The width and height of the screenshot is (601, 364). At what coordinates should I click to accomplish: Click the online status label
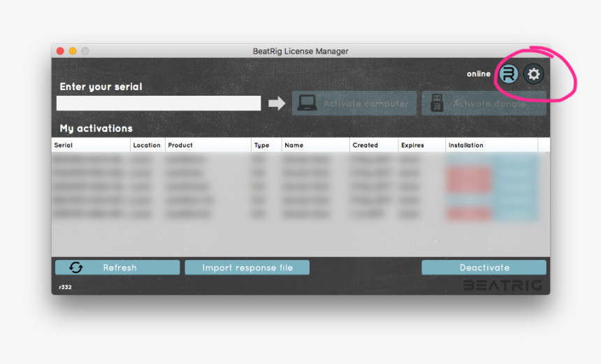point(478,73)
